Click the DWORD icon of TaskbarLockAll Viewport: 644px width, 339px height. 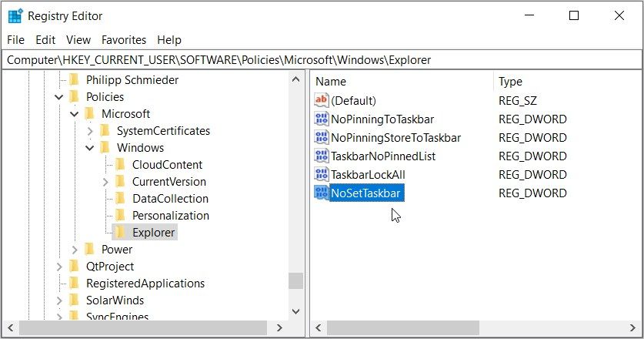click(x=321, y=174)
